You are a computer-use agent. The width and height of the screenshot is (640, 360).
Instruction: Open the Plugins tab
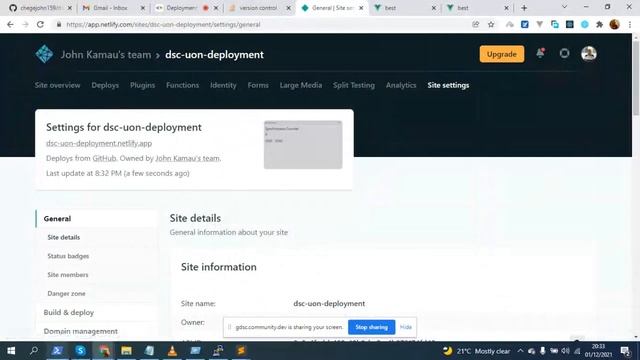[142, 85]
